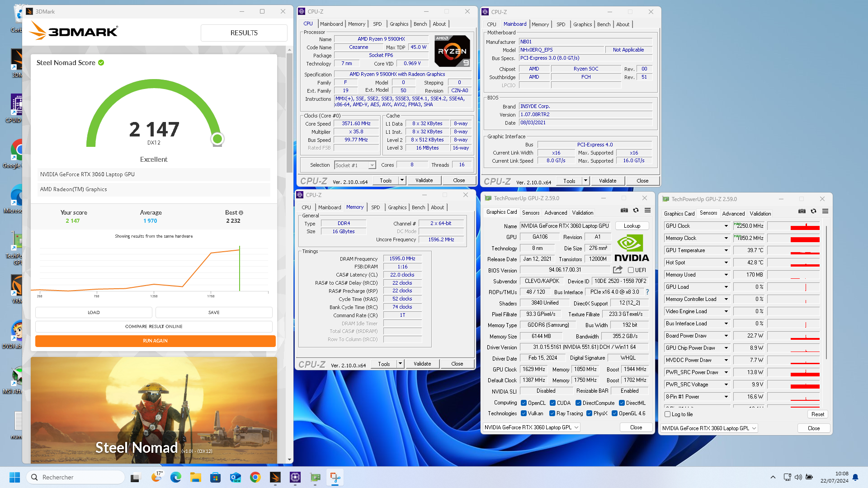Toggle the Ray Tracing checkbox
Screen dimensions: 868x488
pyautogui.click(x=552, y=413)
